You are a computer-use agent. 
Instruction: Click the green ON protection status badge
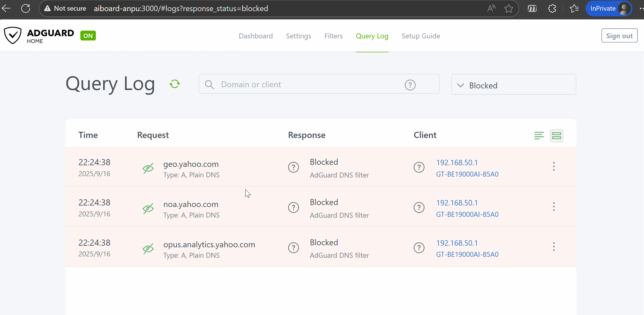88,36
